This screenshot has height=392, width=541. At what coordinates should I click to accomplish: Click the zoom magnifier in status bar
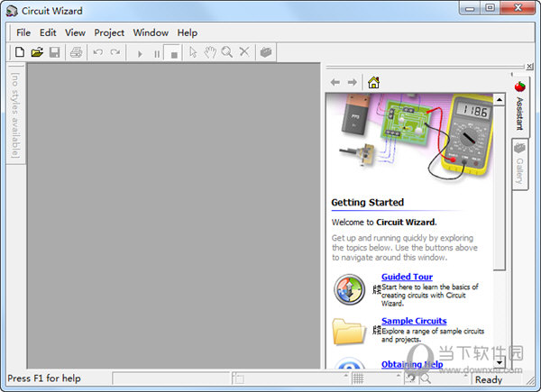tap(426, 378)
